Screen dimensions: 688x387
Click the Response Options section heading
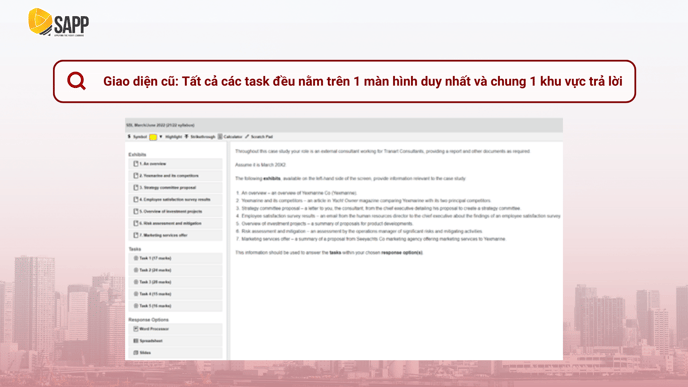coord(148,319)
